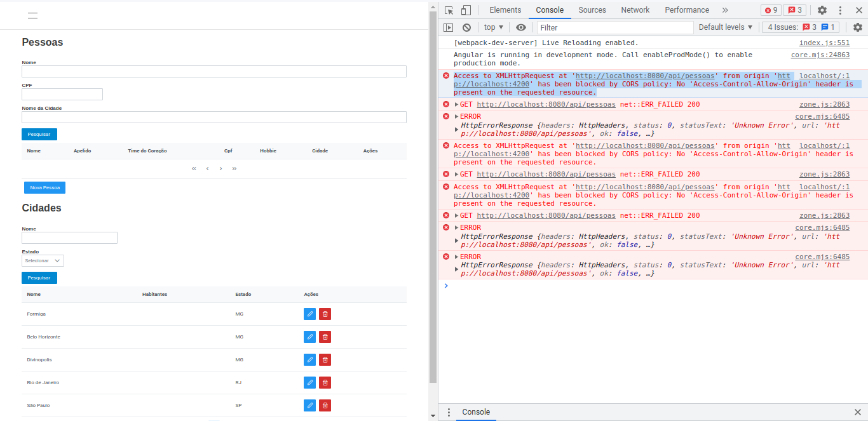Click the 3 issues badge in toolbar
Screen dimensions: 868x421
794,10
